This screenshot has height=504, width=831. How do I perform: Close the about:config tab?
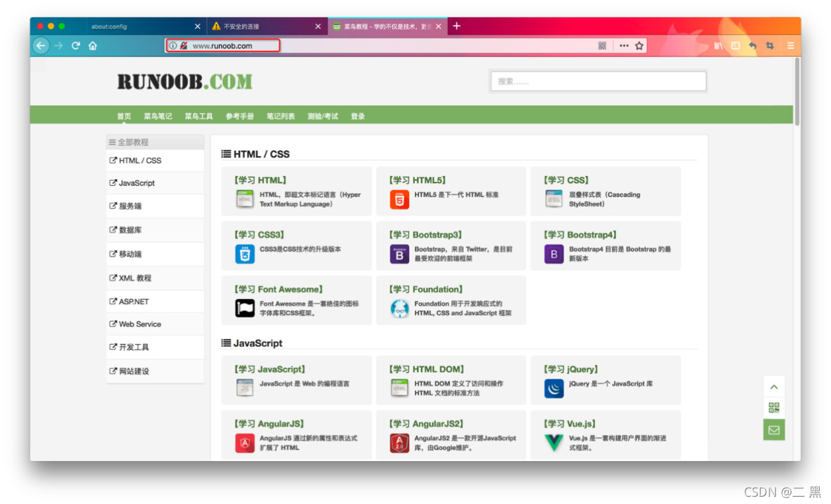click(197, 26)
